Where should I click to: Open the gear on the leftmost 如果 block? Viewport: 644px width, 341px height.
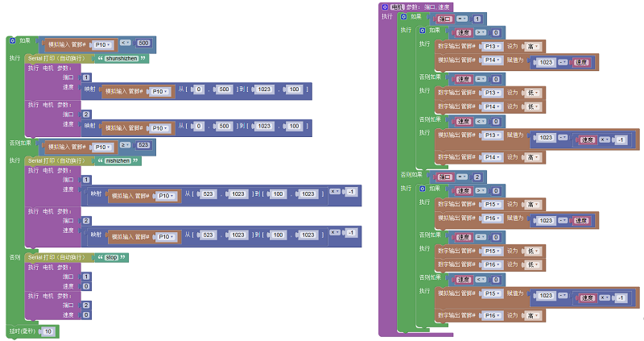(x=13, y=40)
